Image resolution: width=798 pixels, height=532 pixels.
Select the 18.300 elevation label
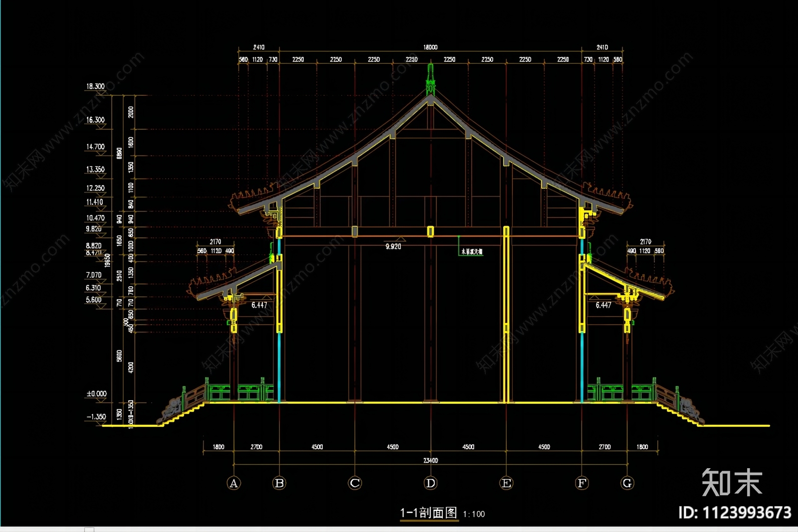(x=95, y=86)
